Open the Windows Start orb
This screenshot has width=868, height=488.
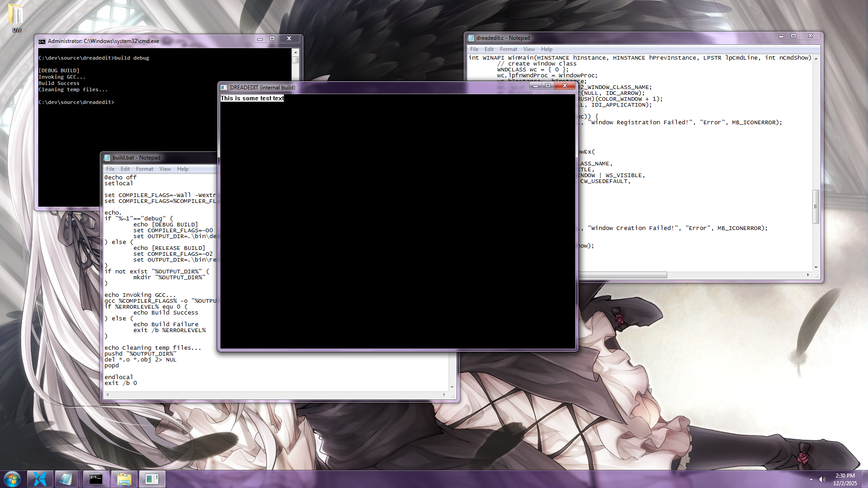(x=12, y=479)
